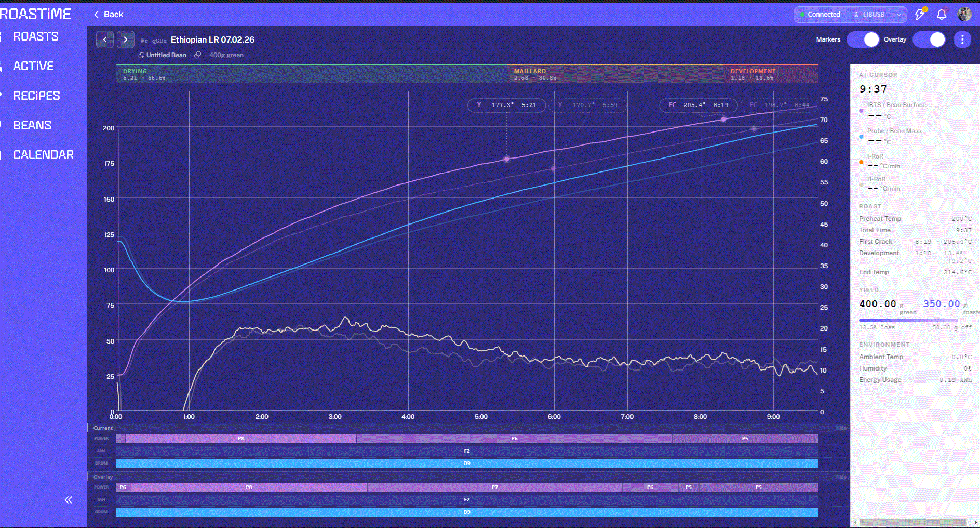This screenshot has width=980, height=528.
Task: Open the RECIPES section
Action: (x=36, y=96)
